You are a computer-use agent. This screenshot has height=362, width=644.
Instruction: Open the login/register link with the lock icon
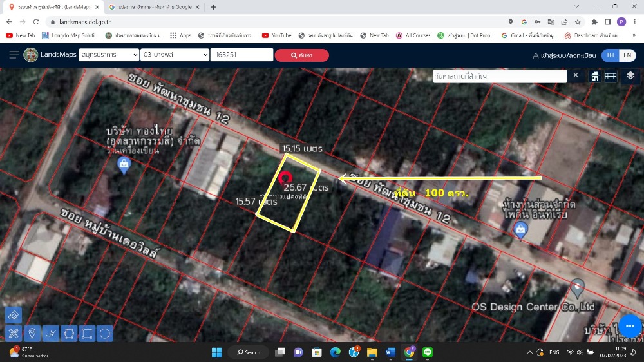pos(564,55)
